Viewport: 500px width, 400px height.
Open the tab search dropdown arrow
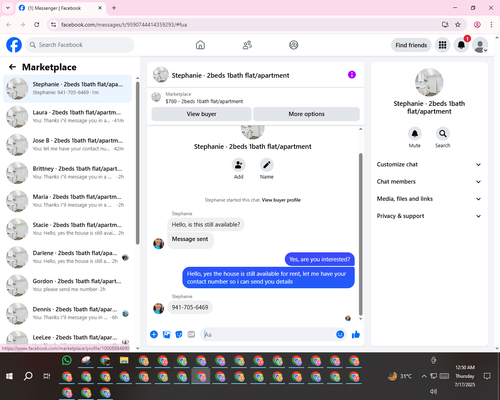pos(8,8)
